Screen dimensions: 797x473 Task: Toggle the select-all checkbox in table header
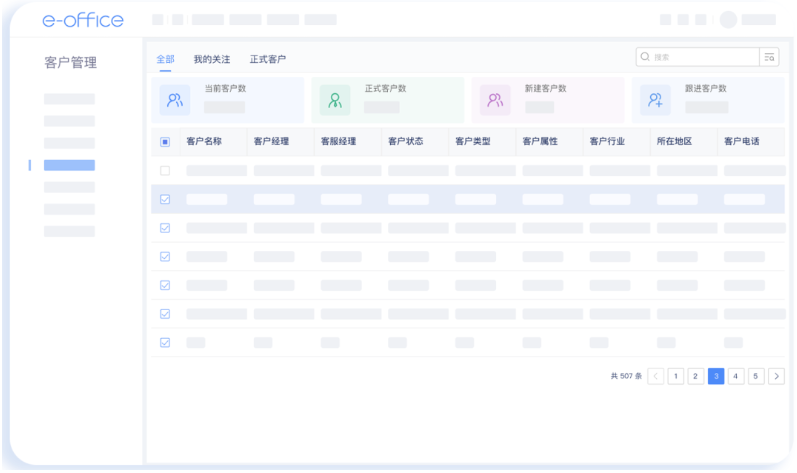[x=165, y=142]
